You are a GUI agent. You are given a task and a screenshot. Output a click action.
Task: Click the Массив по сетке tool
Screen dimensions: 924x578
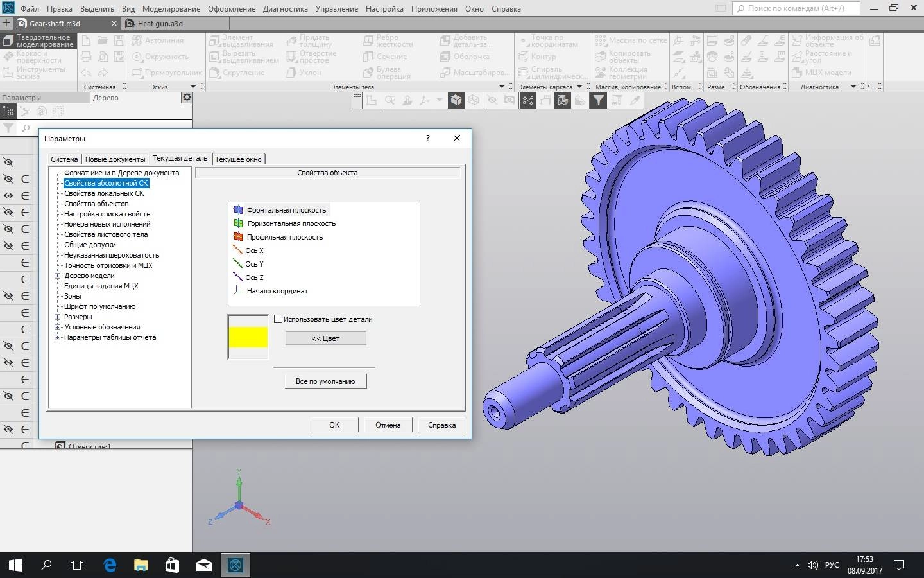tap(631, 40)
